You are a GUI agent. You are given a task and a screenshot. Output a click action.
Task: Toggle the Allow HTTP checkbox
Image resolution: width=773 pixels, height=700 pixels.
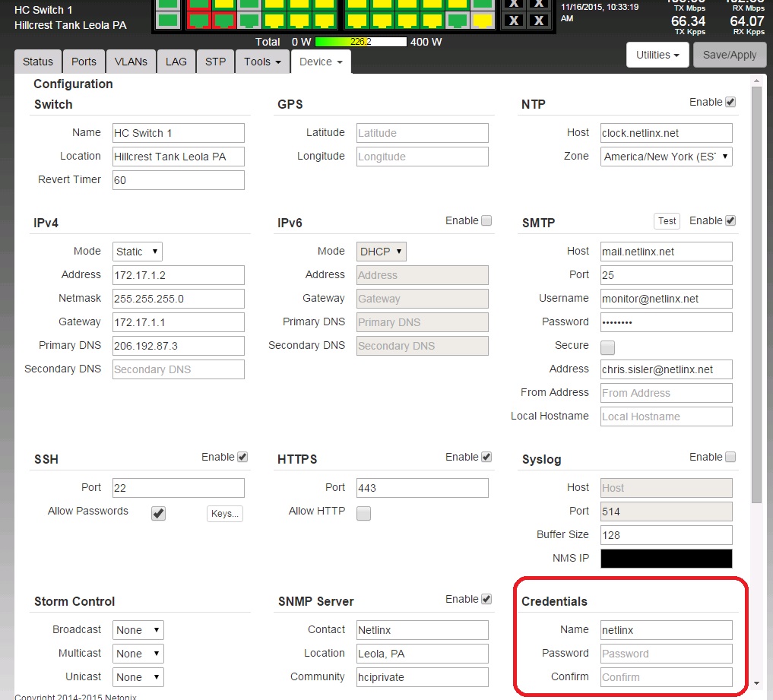364,513
